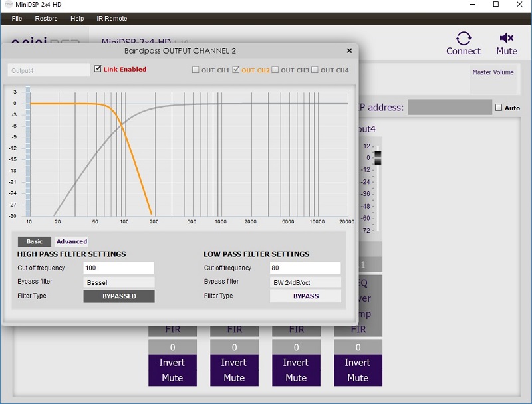Switch to the Basic tab
The height and width of the screenshot is (404, 532).
coord(35,241)
